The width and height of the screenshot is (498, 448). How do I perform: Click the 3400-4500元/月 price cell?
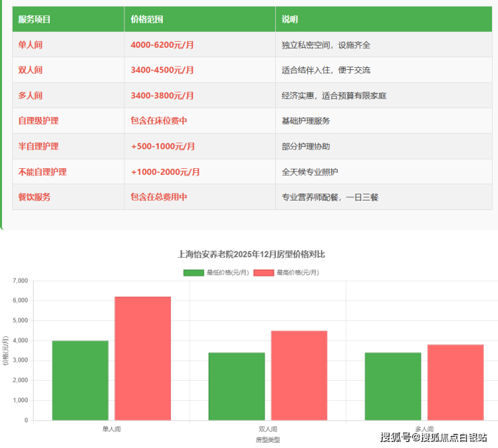click(162, 70)
